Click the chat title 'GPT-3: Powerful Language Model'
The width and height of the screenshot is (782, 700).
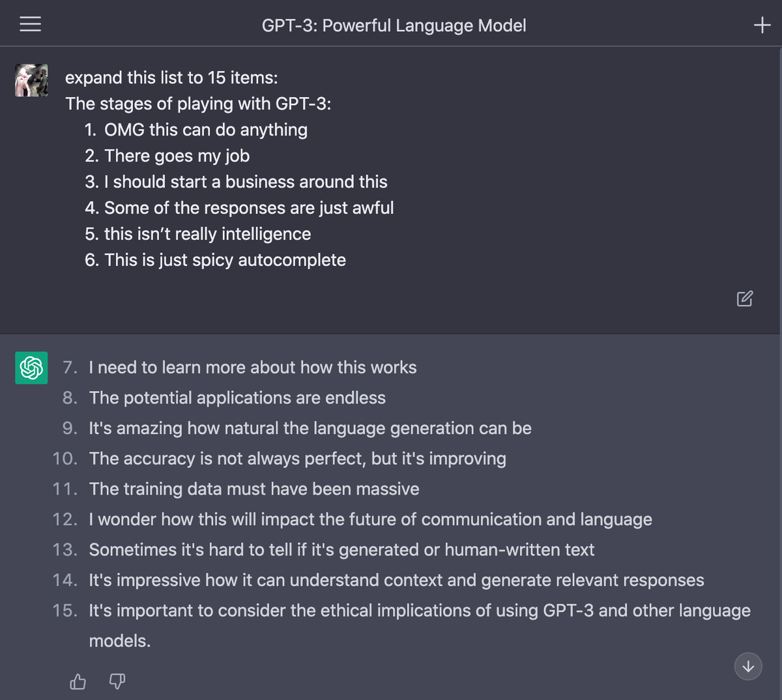click(394, 25)
